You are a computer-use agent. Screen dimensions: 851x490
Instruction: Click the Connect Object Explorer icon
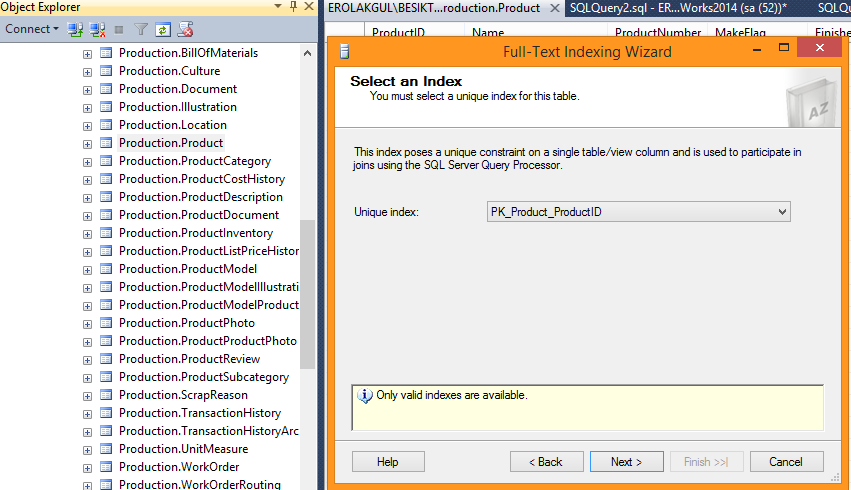pyautogui.click(x=76, y=30)
